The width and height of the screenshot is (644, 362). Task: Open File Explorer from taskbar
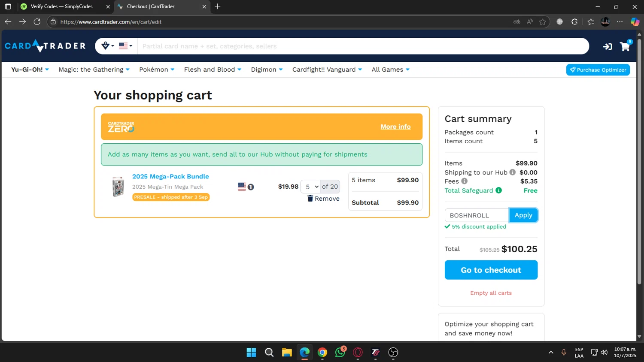point(287,353)
